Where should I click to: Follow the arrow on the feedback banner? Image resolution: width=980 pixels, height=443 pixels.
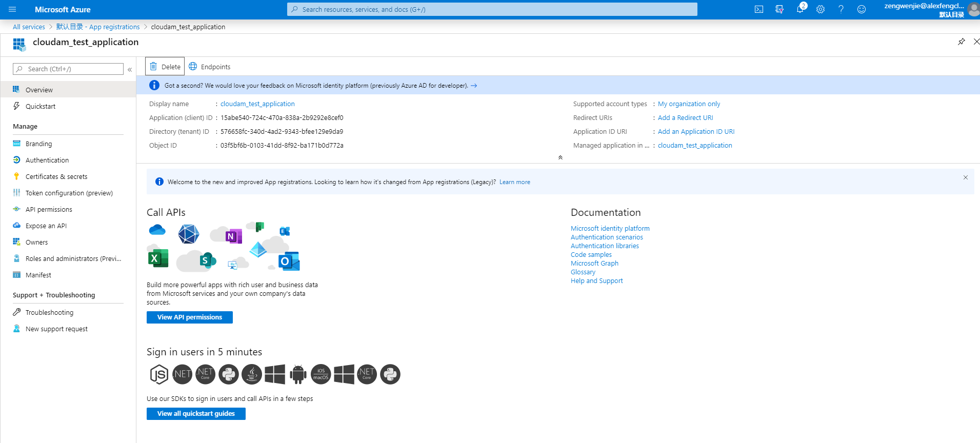[474, 86]
